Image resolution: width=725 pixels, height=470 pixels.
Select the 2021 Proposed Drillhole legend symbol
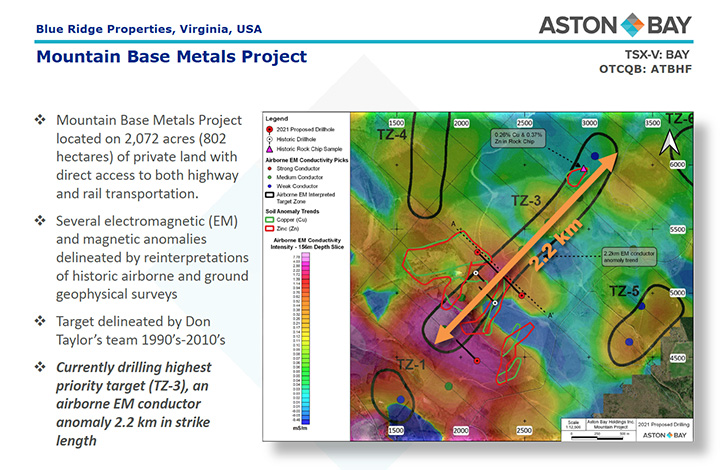[x=270, y=130]
